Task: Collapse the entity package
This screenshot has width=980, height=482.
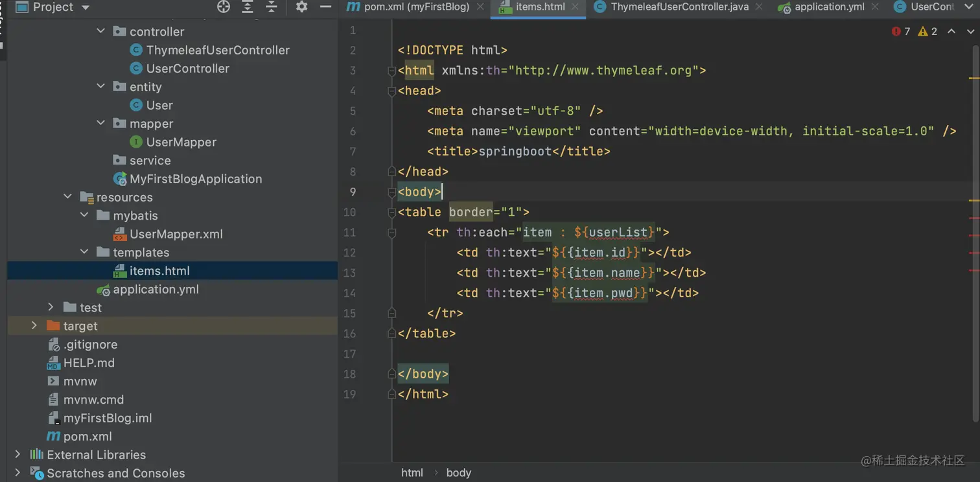Action: tap(100, 86)
